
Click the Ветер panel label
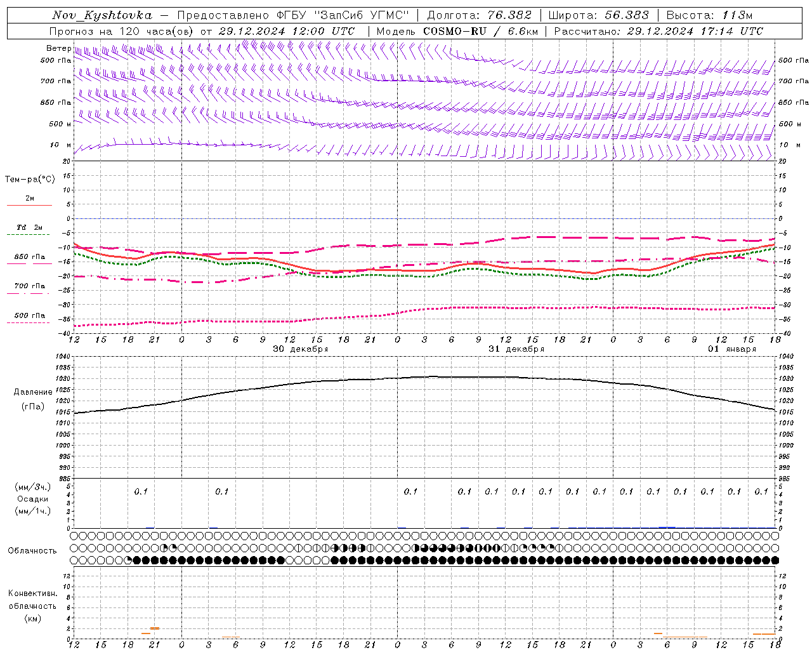point(58,48)
